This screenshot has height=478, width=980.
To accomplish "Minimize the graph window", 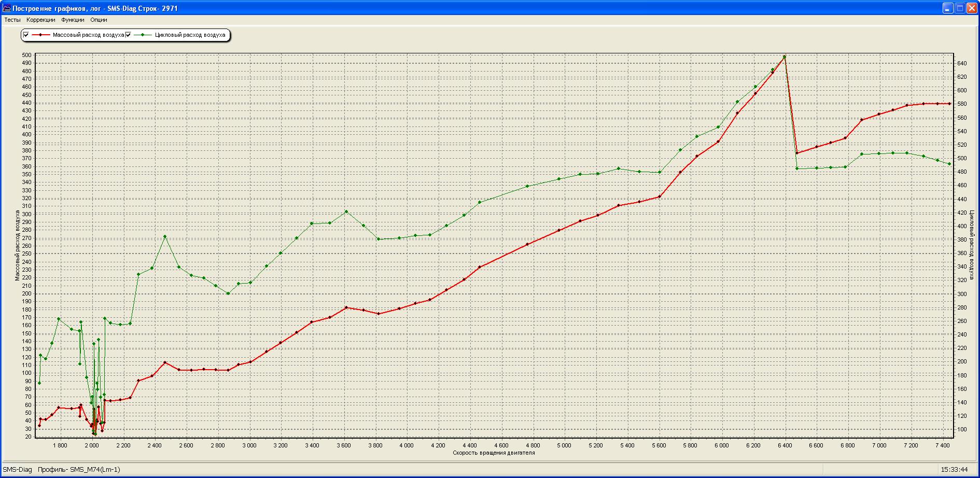I will point(948,8).
